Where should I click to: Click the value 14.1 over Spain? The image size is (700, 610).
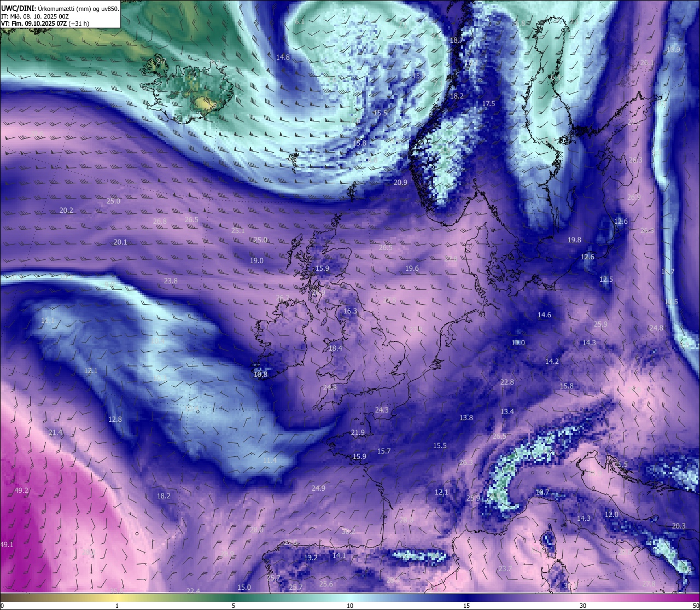(x=339, y=555)
